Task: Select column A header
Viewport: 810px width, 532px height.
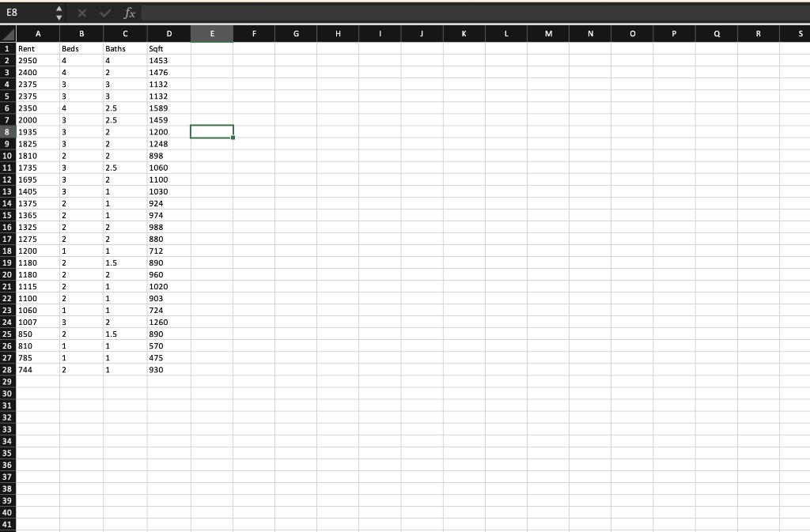Action: tap(38, 33)
